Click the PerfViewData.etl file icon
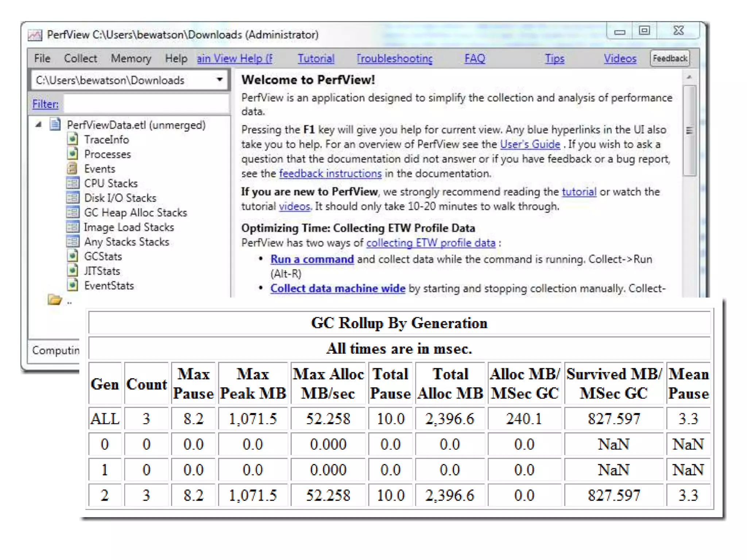 55,125
